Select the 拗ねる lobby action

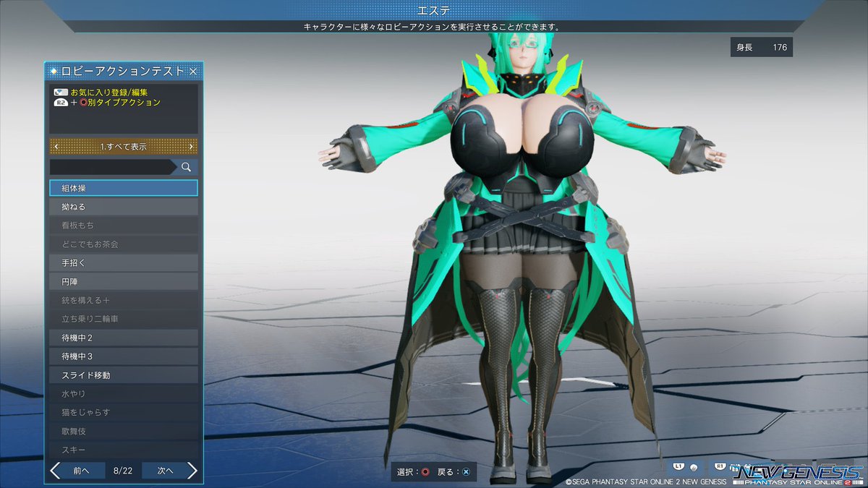click(x=124, y=207)
